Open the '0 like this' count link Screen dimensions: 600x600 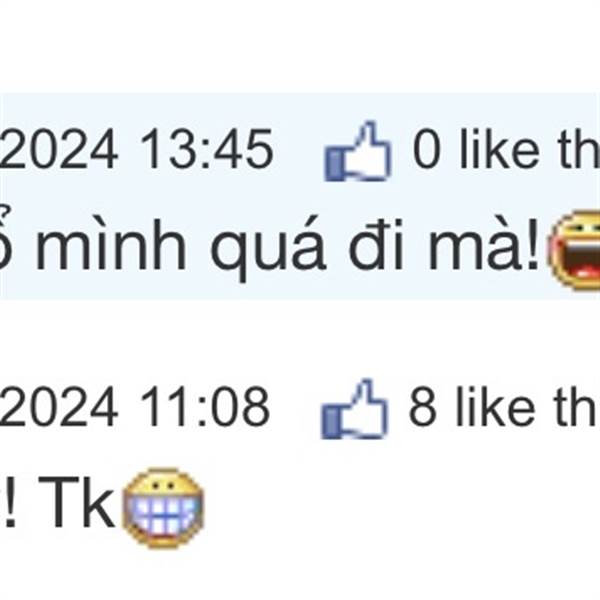506,148
